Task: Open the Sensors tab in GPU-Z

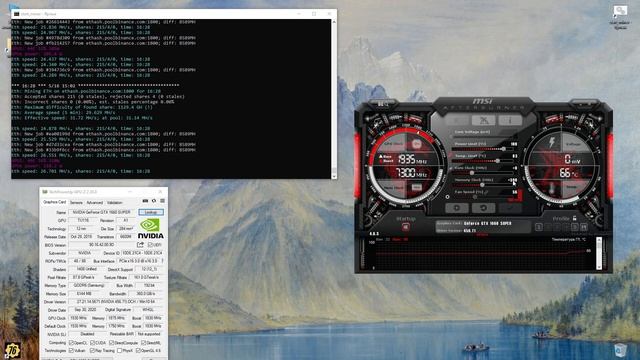Action: click(76, 202)
